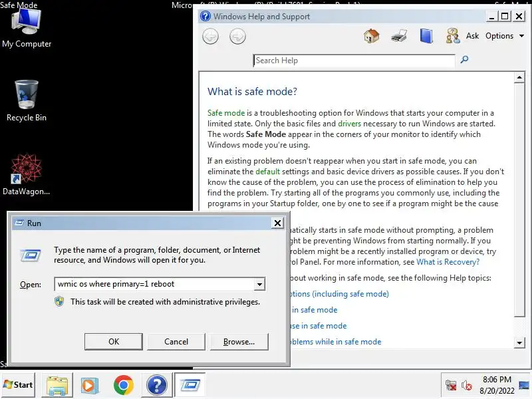The image size is (532, 399).
Task: Open Windows Explorer from the taskbar
Action: coord(57,385)
